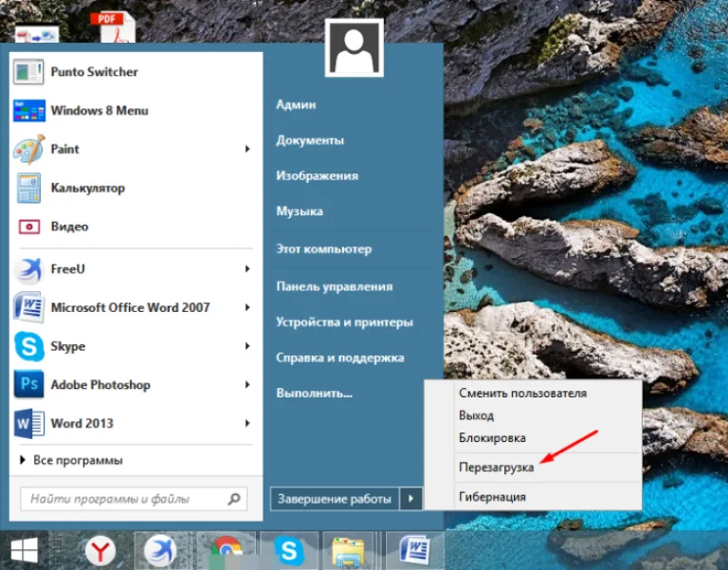Screen dimensions: 728x570
Task: Open the Видео icon
Action: [28, 227]
